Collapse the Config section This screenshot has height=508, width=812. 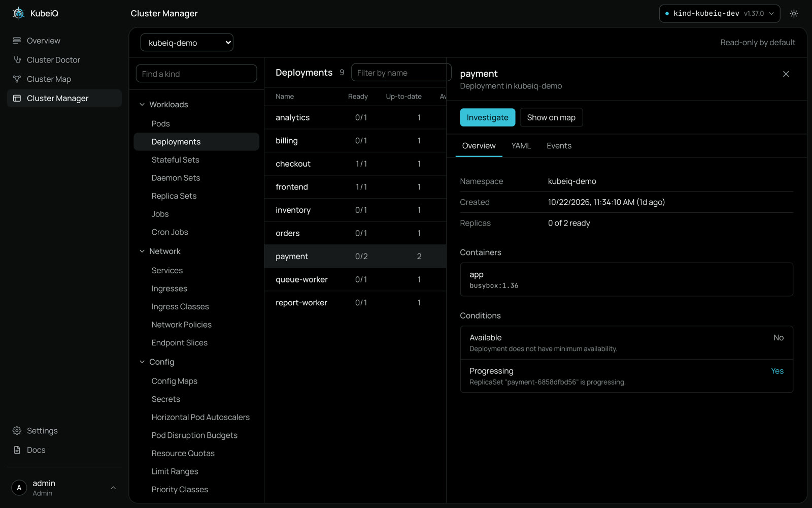pos(142,362)
